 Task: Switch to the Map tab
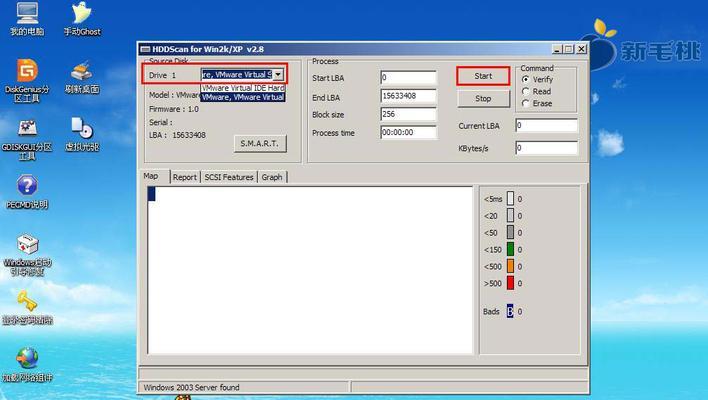(151, 176)
